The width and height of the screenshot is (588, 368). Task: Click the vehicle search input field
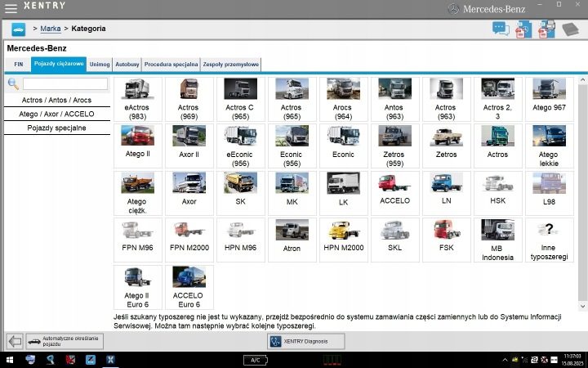click(x=65, y=83)
